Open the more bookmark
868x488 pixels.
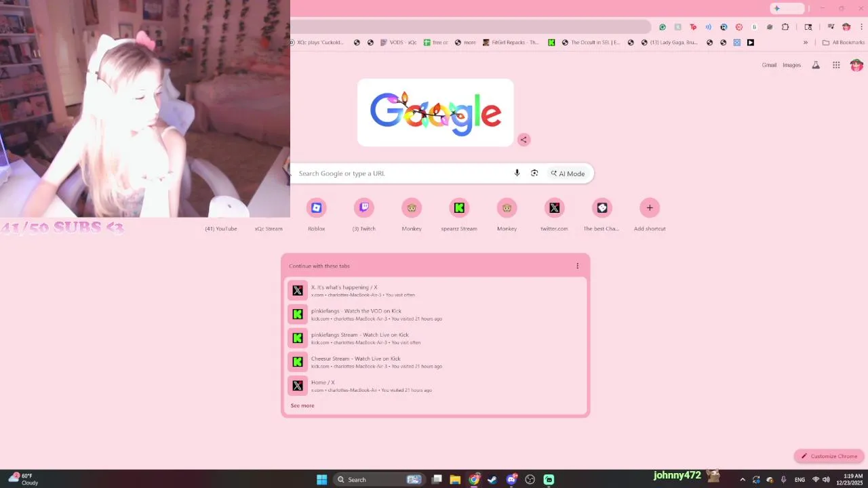click(465, 42)
